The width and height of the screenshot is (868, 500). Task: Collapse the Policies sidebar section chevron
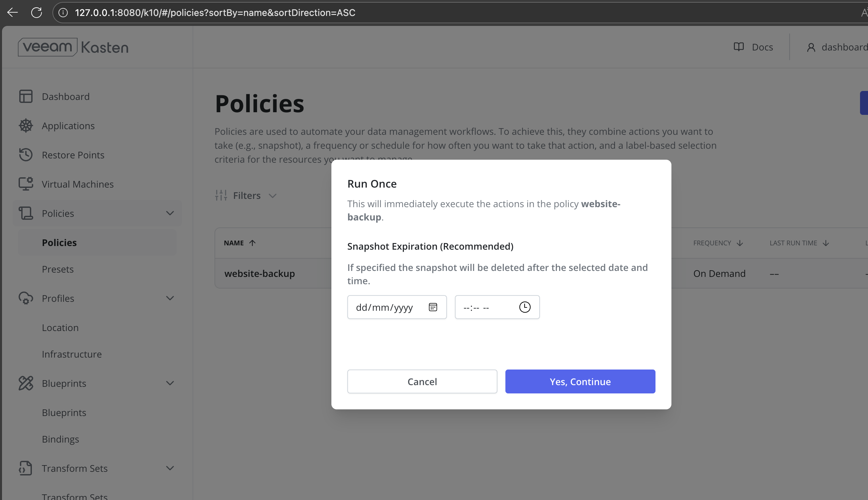pyautogui.click(x=170, y=213)
